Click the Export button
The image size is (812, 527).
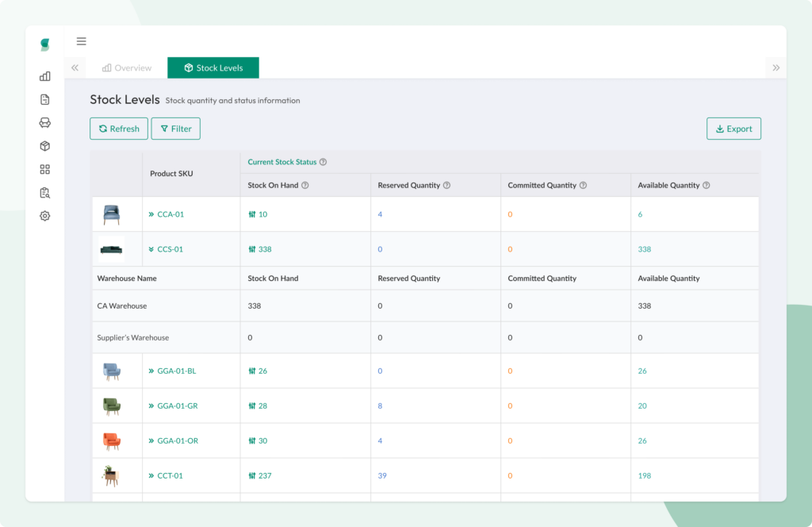tap(733, 129)
